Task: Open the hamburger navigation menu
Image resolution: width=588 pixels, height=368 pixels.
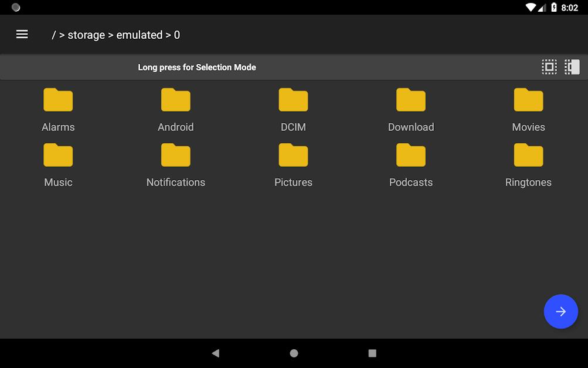Action: point(22,35)
